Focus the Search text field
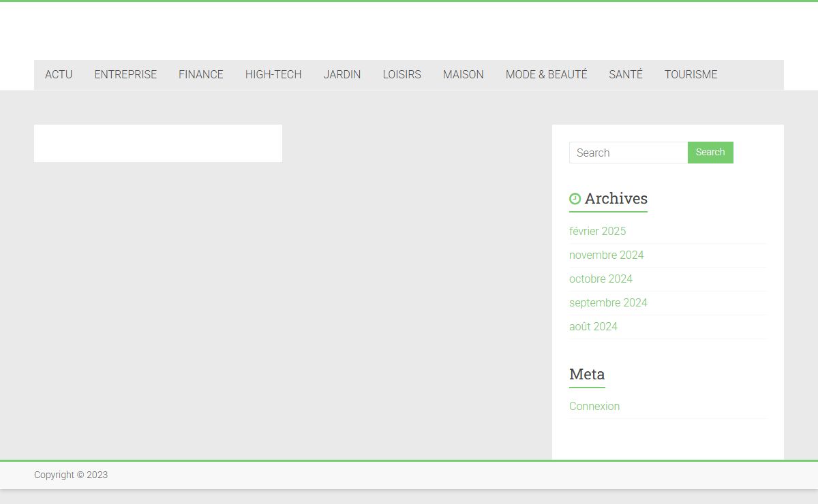The height and width of the screenshot is (504, 818). pyautogui.click(x=628, y=153)
